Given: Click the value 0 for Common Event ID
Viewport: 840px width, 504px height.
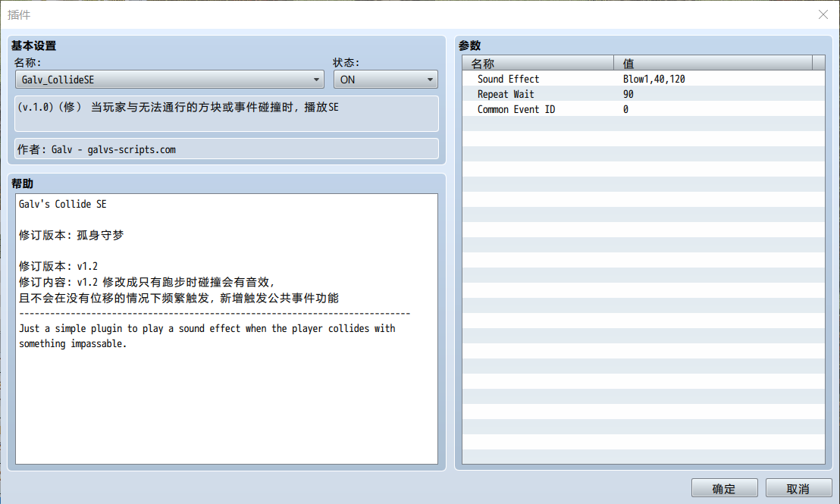Looking at the screenshot, I should tap(625, 108).
